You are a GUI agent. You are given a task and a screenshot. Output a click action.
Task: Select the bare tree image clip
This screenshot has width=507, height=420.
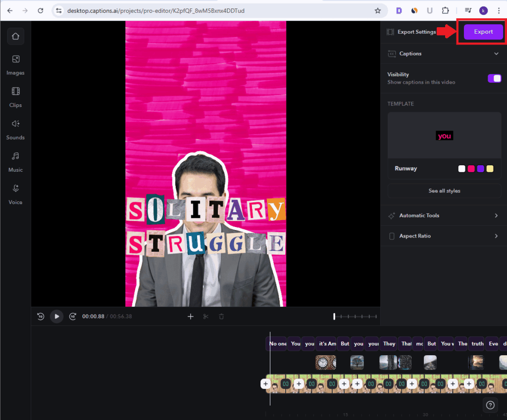coord(357,363)
